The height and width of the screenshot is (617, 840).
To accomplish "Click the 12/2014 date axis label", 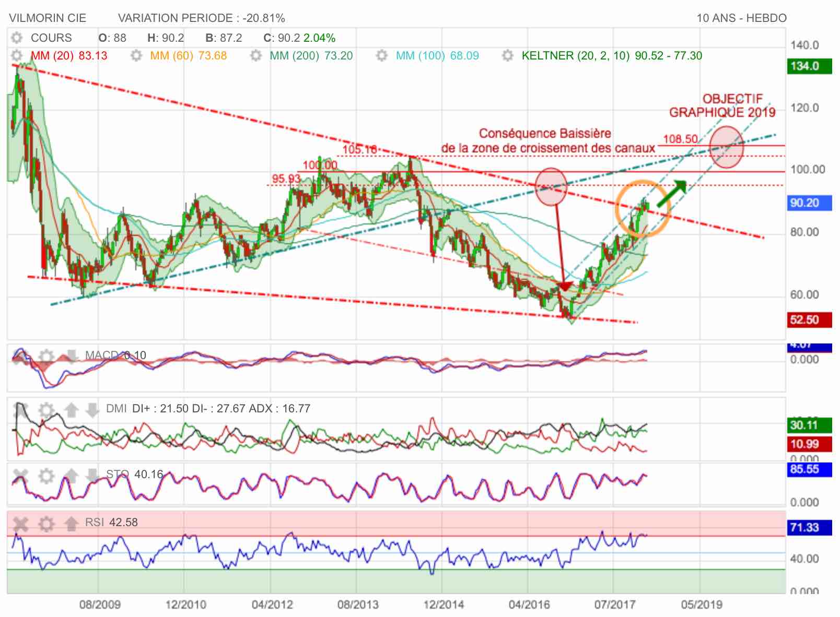I will point(444,604).
